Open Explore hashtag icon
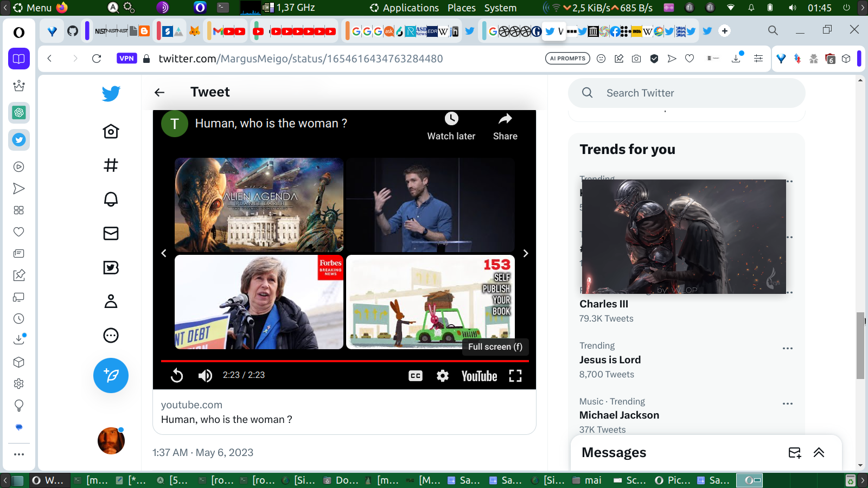 point(111,165)
